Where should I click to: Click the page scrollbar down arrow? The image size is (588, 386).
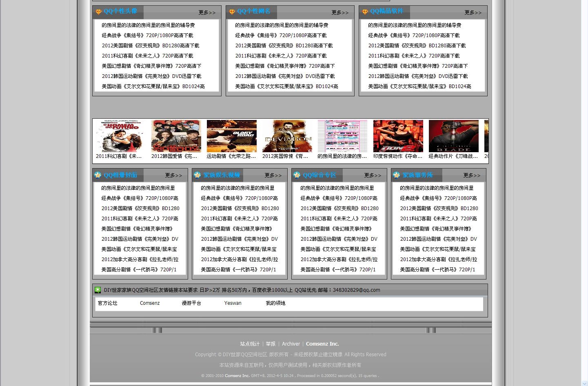coord(585,383)
